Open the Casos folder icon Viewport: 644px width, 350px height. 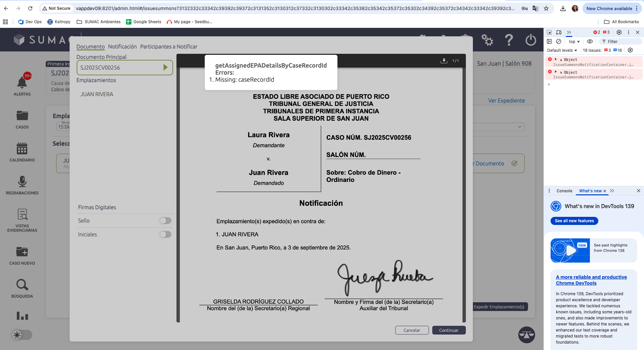coord(22,116)
